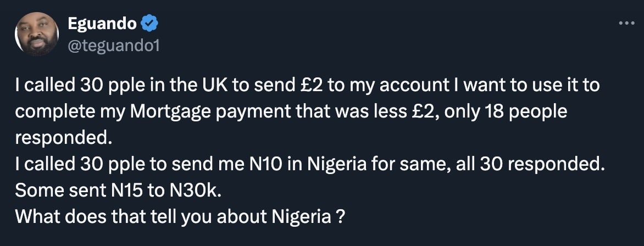The image size is (644, 246).
Task: Open the @teguando1 handle link
Action: click(113, 46)
